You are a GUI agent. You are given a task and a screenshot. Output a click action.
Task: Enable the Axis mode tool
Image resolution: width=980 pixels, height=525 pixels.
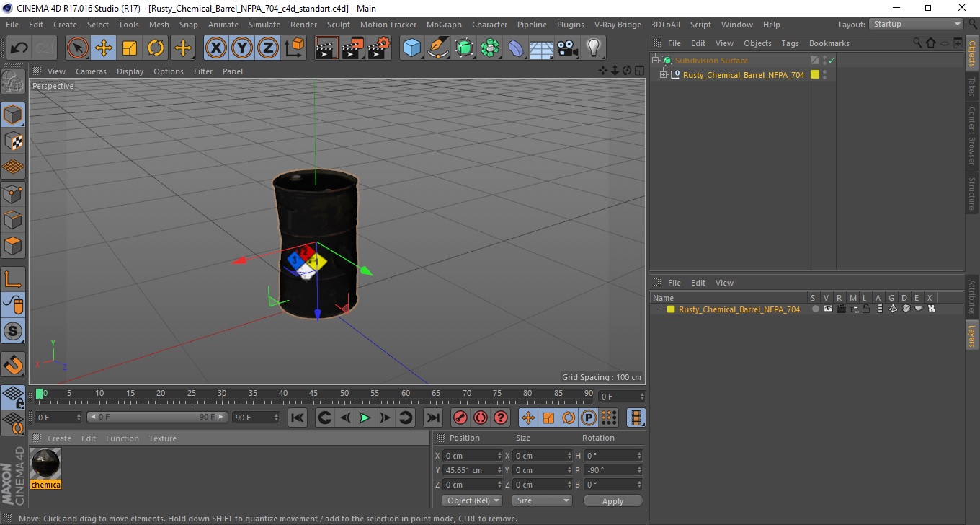(13, 279)
